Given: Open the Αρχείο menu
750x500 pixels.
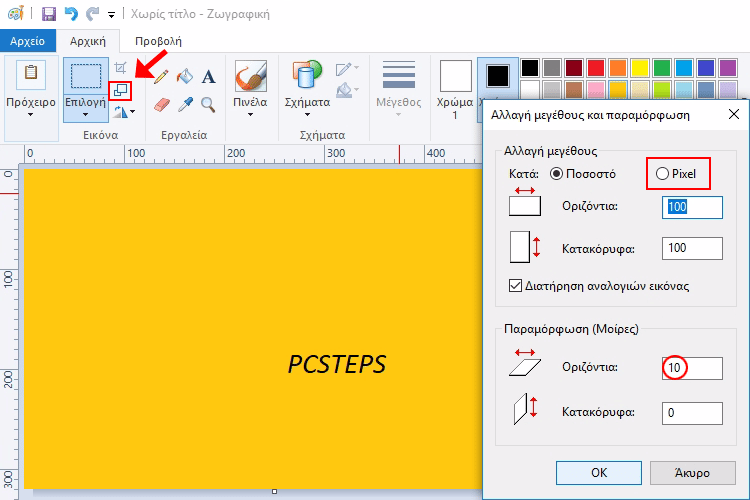Looking at the screenshot, I should pos(26,41).
